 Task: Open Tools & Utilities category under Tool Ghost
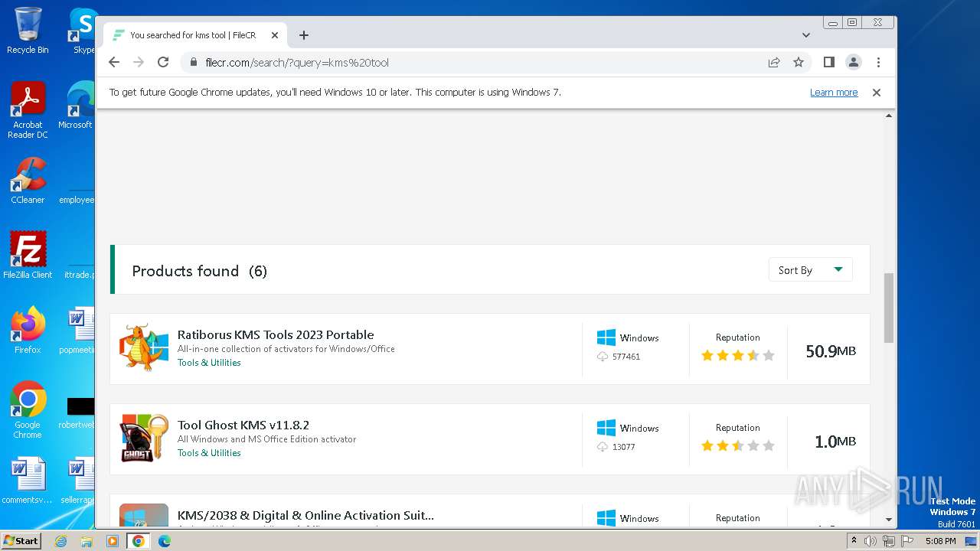(x=209, y=453)
